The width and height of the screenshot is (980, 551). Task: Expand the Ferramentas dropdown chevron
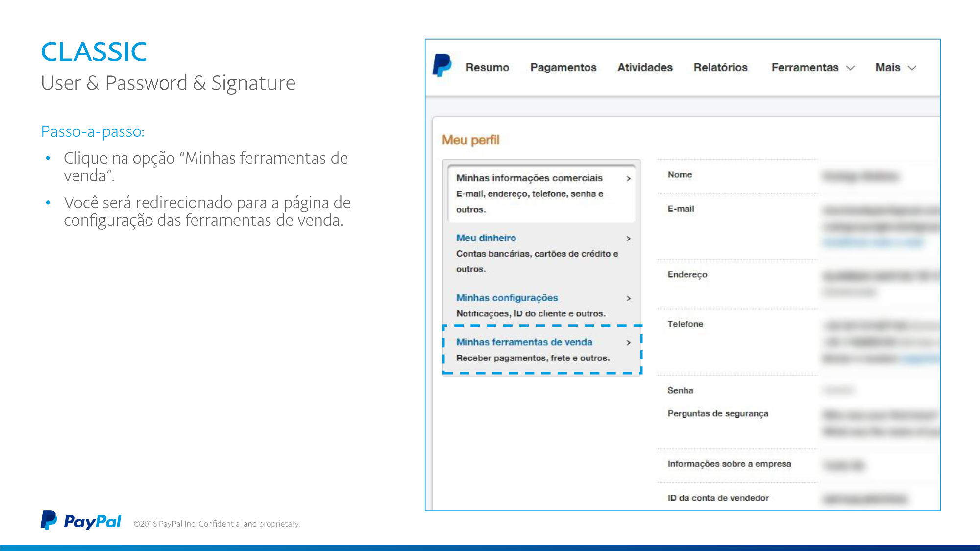click(x=851, y=68)
